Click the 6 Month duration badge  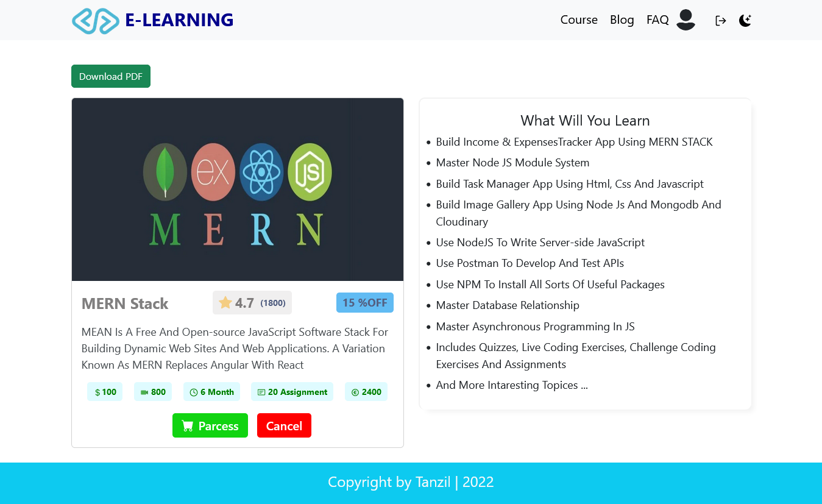[211, 392]
